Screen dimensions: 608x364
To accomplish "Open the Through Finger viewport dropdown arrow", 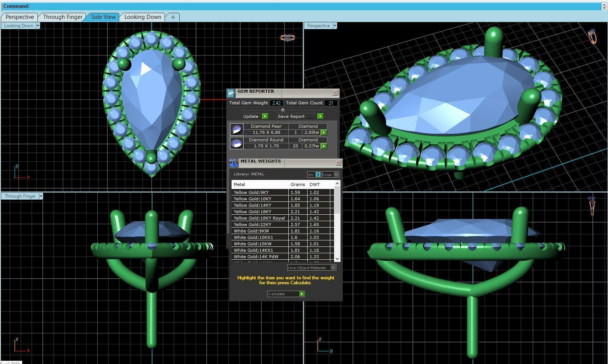I will 41,196.
